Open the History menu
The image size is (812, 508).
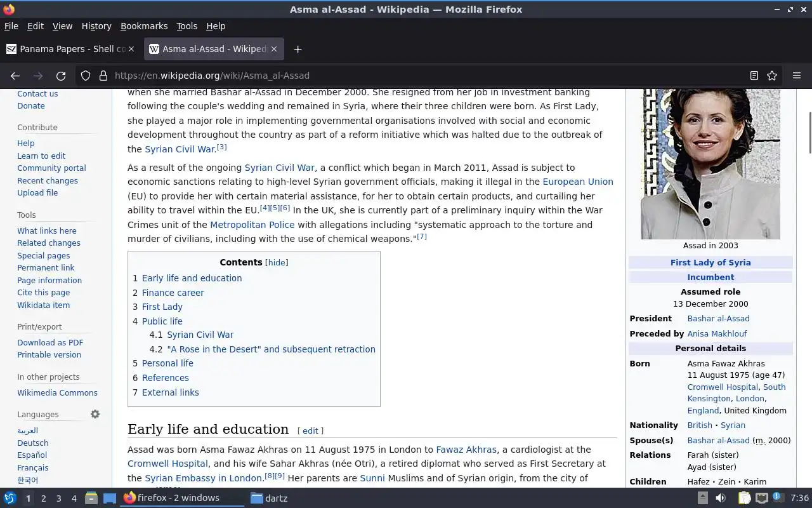click(x=96, y=26)
